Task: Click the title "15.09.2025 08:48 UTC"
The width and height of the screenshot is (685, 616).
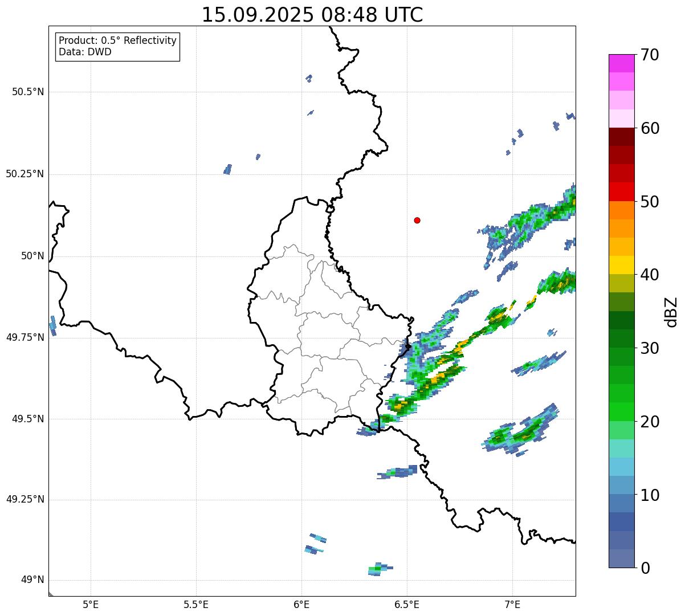Action: (x=312, y=15)
